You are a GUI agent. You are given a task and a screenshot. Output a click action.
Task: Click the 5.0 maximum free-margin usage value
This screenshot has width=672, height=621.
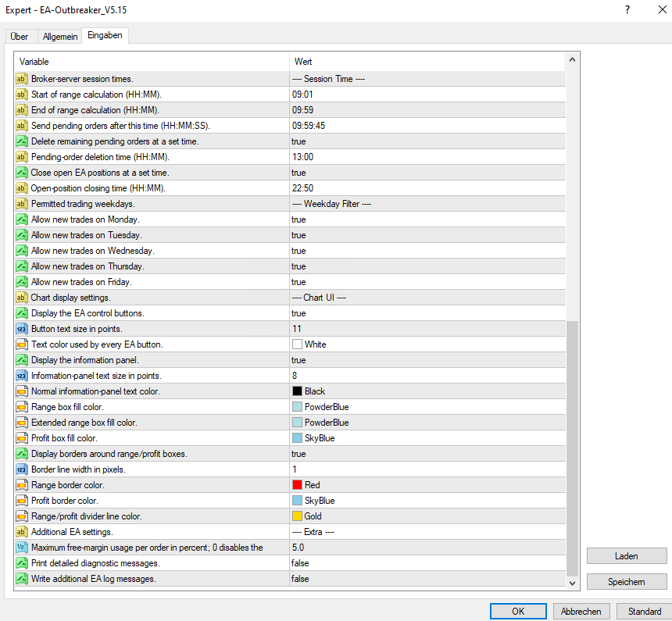(298, 548)
